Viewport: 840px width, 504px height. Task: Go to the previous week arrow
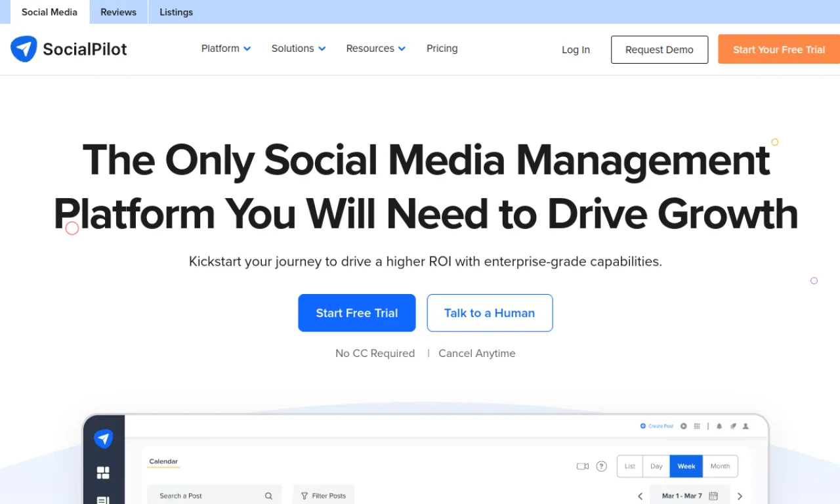tap(640, 497)
